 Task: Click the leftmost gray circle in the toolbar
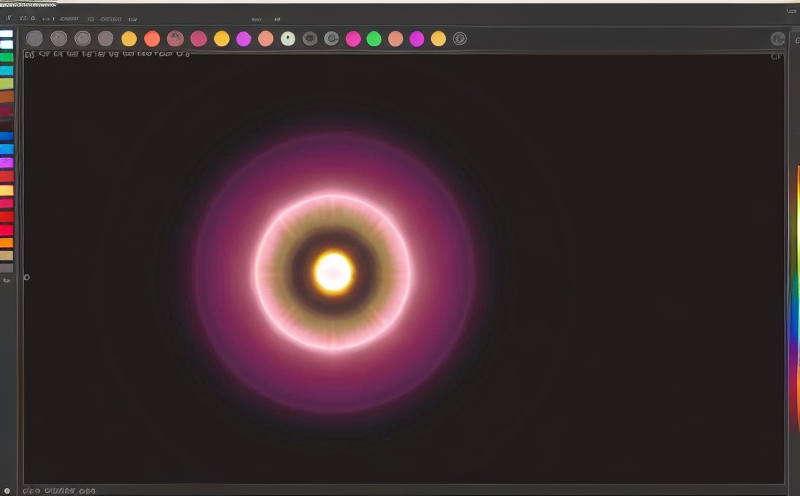click(x=34, y=39)
